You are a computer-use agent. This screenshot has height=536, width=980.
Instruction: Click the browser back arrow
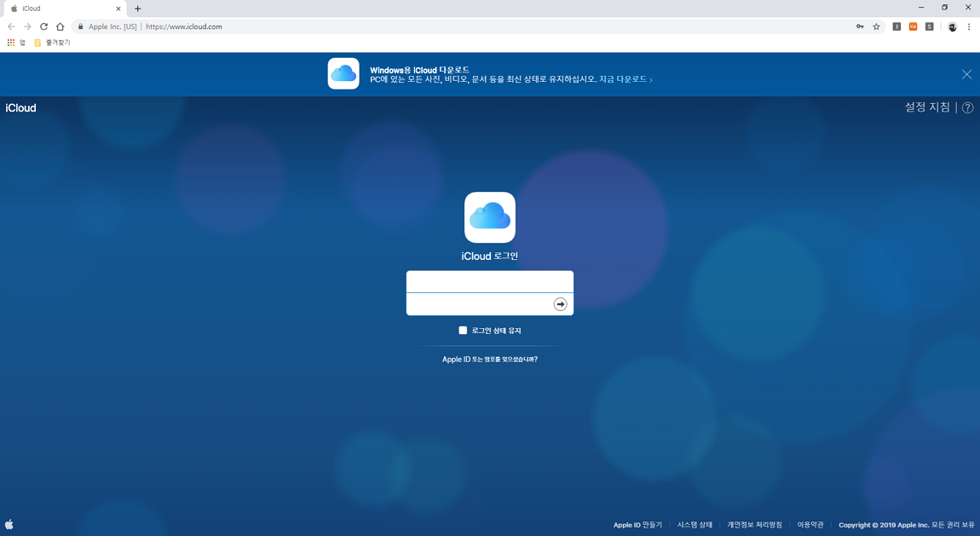(x=11, y=26)
